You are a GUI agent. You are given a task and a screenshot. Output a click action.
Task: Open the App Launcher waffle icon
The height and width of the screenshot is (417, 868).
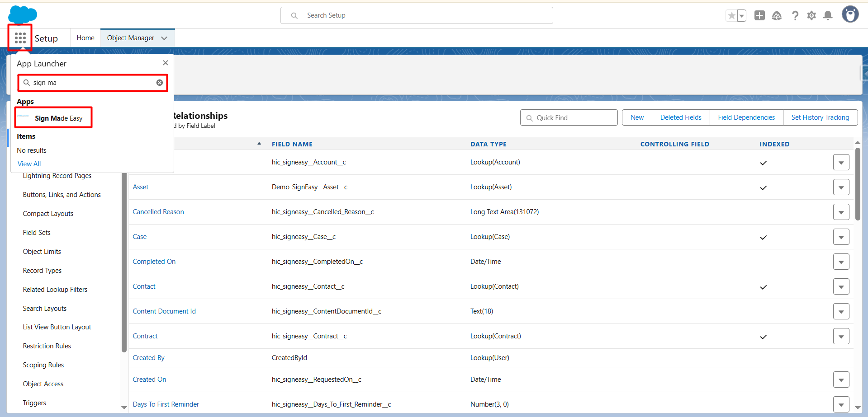point(20,38)
